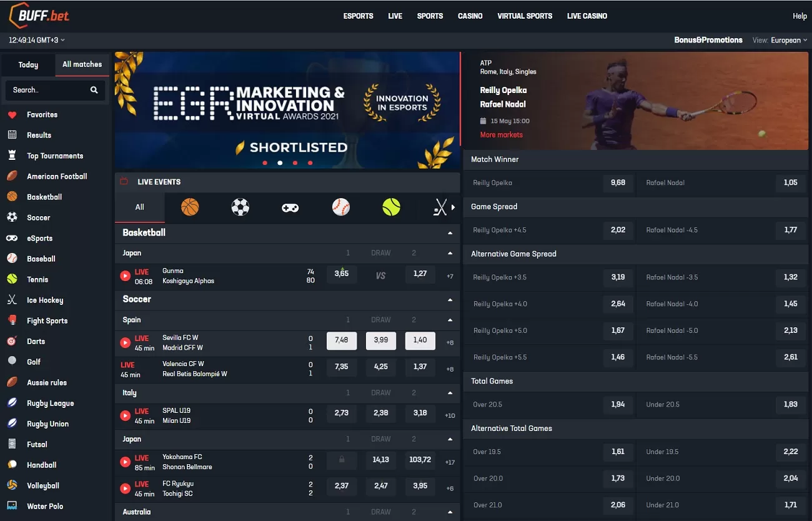Select Volleyball icon in sidebar
This screenshot has height=521, width=812.
coord(12,485)
